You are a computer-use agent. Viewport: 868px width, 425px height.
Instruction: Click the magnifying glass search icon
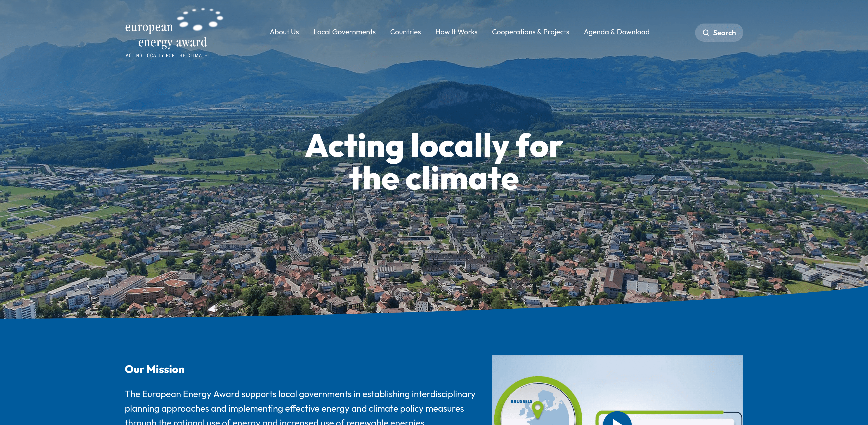(x=705, y=33)
